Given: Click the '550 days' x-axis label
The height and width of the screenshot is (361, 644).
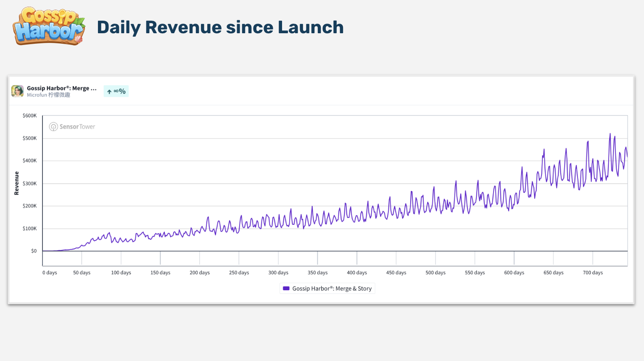Looking at the screenshot, I should point(475,273).
